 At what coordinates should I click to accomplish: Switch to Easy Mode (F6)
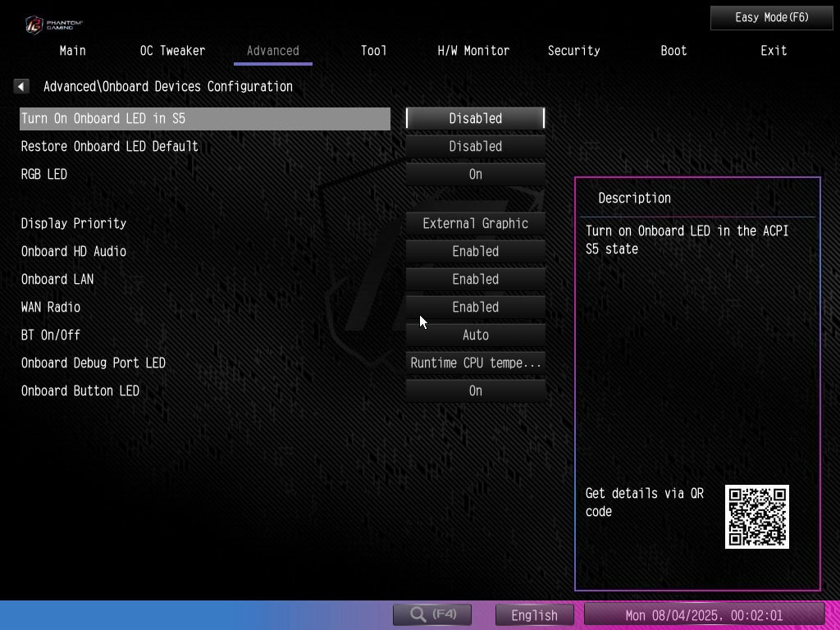point(771,18)
